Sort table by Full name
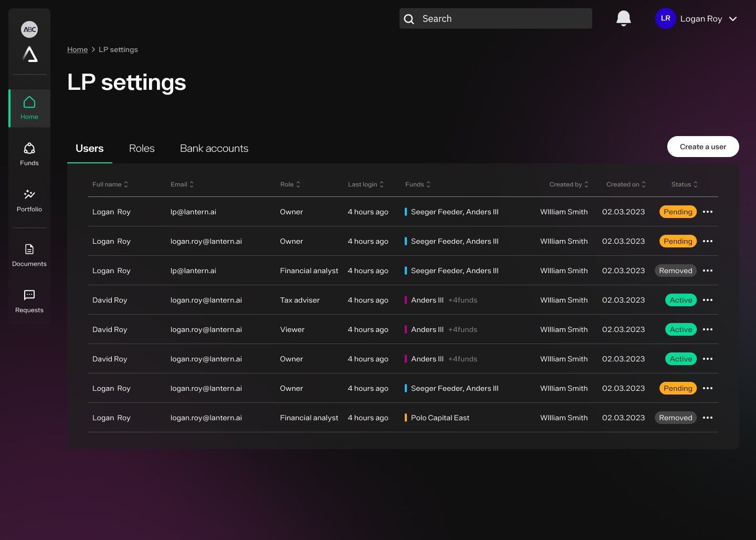Screen dimensions: 756x540 pos(110,184)
